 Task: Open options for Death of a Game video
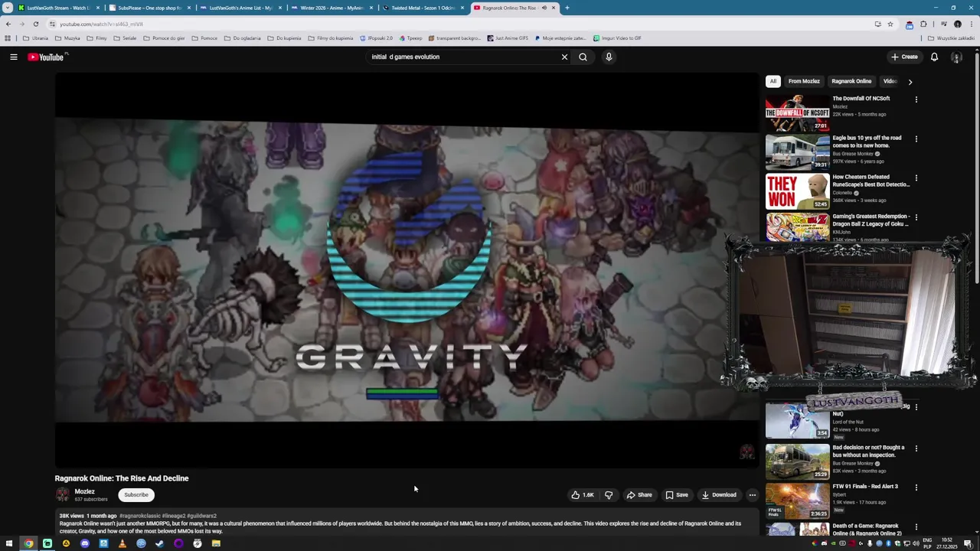(x=916, y=527)
